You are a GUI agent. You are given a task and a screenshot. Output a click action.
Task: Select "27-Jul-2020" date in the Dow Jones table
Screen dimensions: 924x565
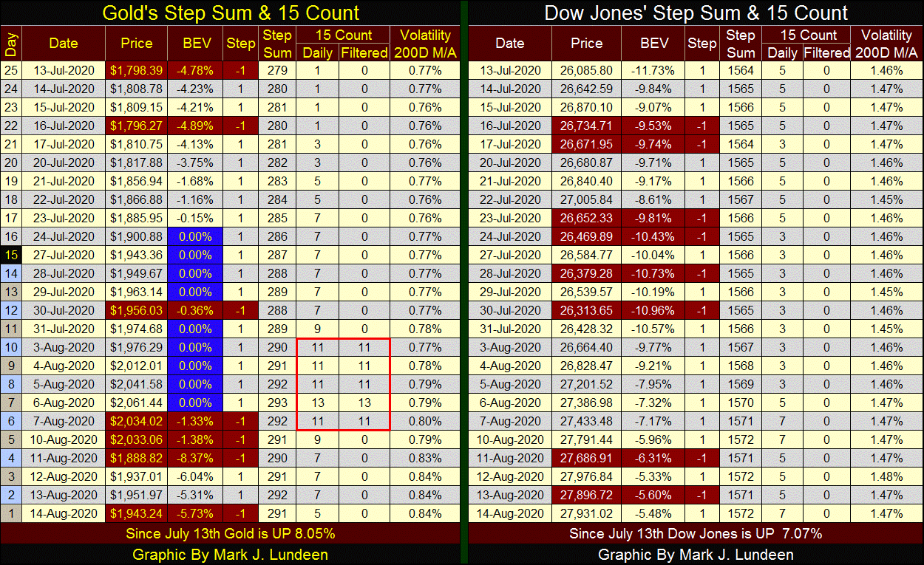point(510,255)
